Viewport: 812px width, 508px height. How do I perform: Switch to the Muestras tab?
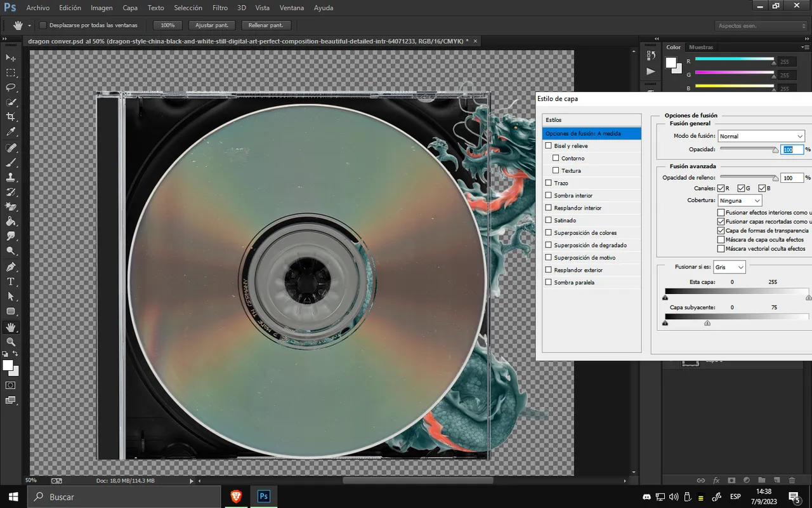(x=701, y=47)
